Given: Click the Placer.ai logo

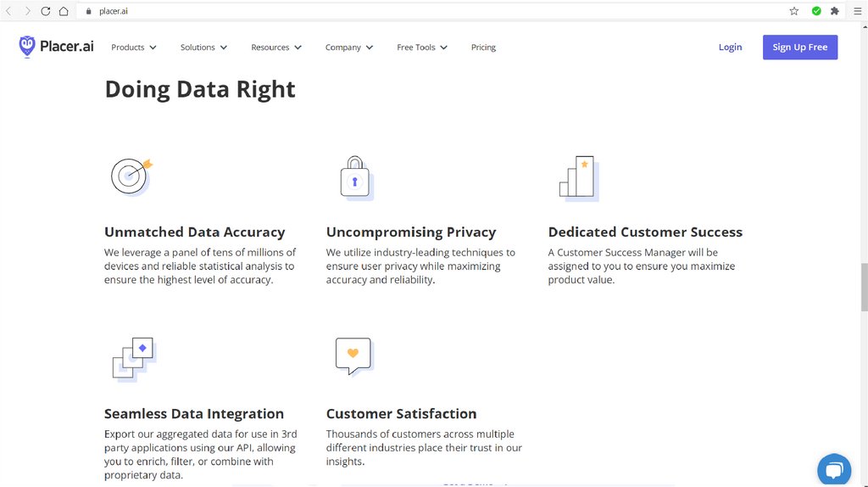Looking at the screenshot, I should 57,47.
